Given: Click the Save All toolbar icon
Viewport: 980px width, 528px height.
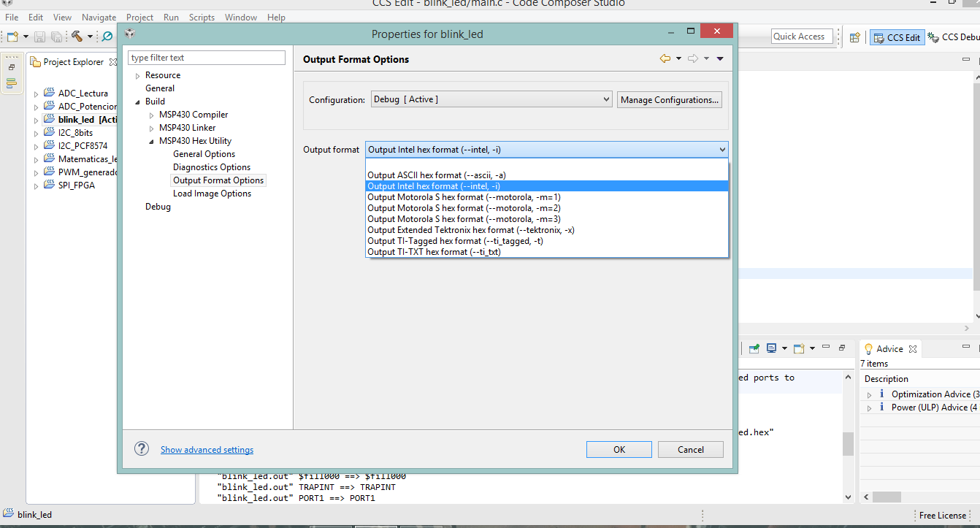Looking at the screenshot, I should pos(56,37).
